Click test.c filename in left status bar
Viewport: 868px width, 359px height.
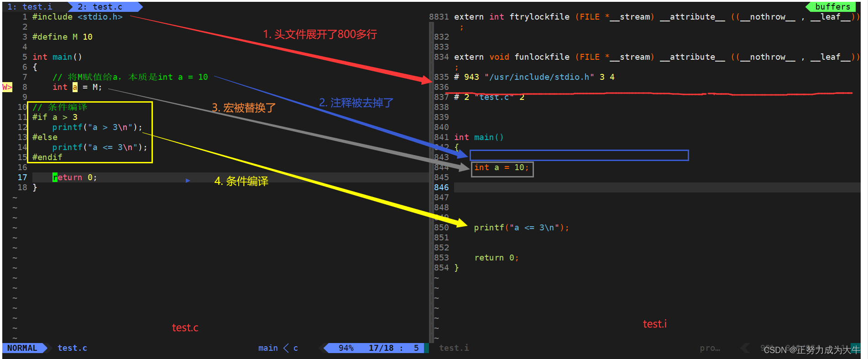pyautogui.click(x=72, y=348)
